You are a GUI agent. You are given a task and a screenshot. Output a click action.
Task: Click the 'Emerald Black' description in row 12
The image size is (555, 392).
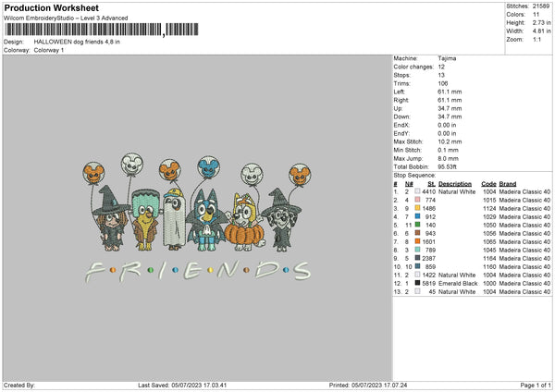coord(458,284)
